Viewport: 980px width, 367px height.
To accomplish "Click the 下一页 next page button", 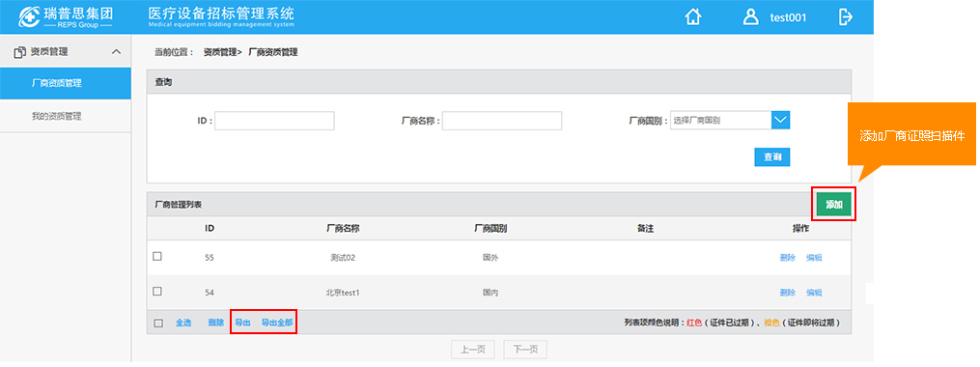I will click(x=525, y=350).
